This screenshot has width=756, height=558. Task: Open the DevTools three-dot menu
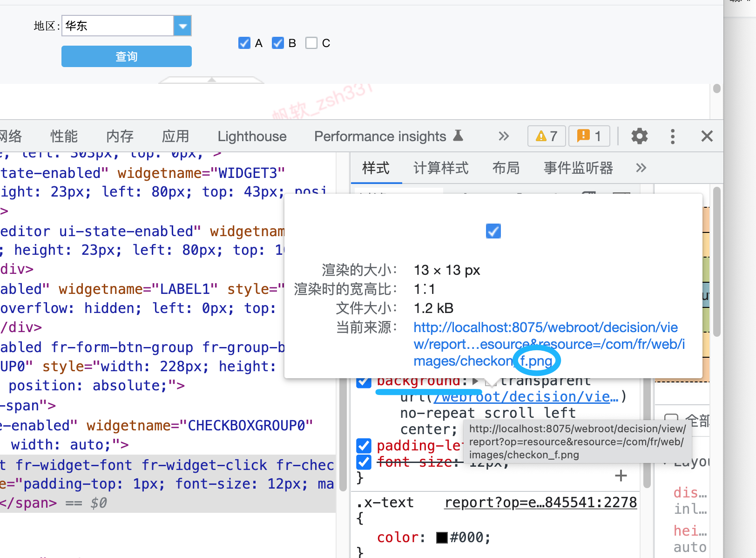(x=672, y=136)
